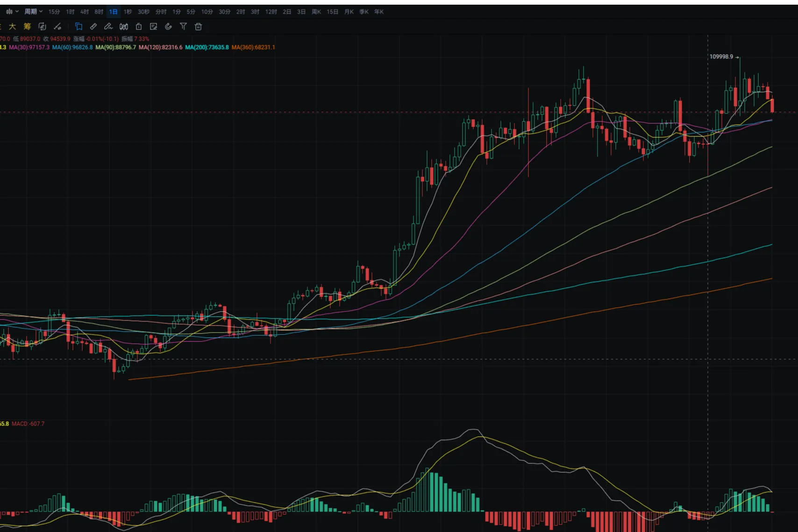Click the 收 94539.9 close price value
Viewport: 798px width, 532px height.
57,39
